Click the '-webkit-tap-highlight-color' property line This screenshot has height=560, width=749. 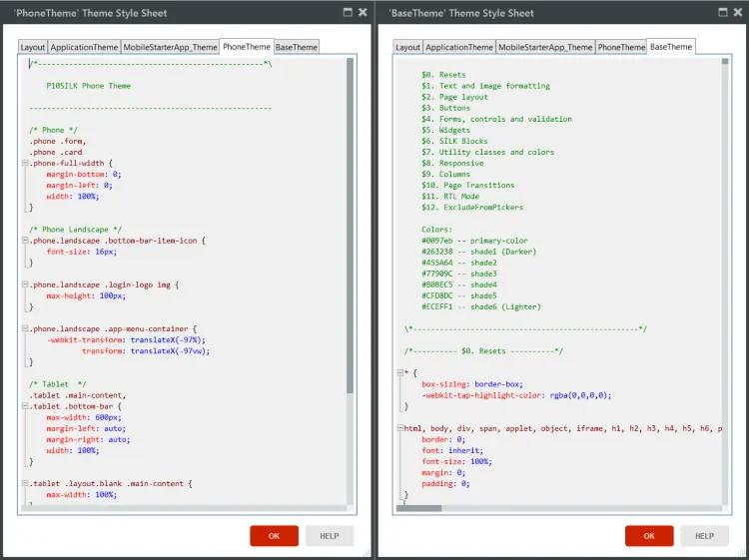[x=516, y=395]
